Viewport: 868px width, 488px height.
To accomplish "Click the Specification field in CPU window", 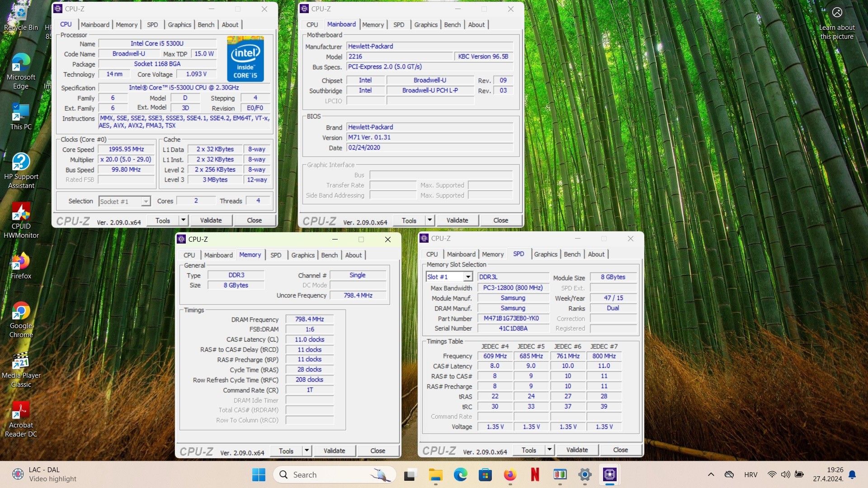I will 184,88.
